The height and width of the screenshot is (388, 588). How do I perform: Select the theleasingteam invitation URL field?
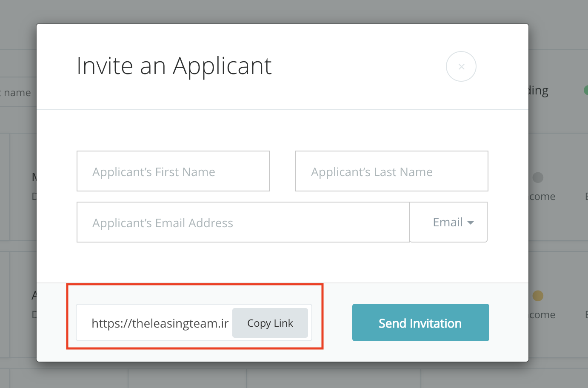pyautogui.click(x=160, y=323)
